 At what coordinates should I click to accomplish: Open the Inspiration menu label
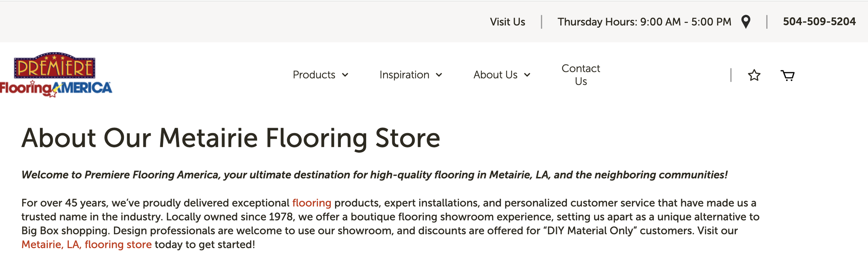click(x=404, y=75)
